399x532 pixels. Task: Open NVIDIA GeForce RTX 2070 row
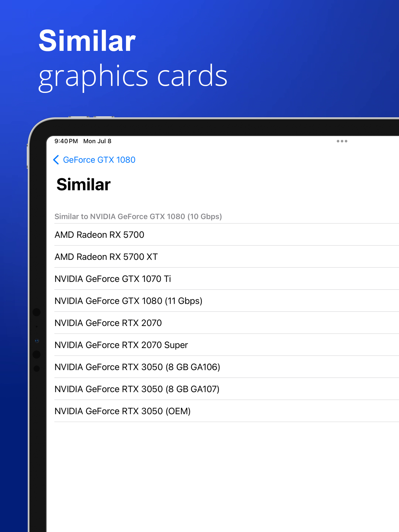[108, 323]
